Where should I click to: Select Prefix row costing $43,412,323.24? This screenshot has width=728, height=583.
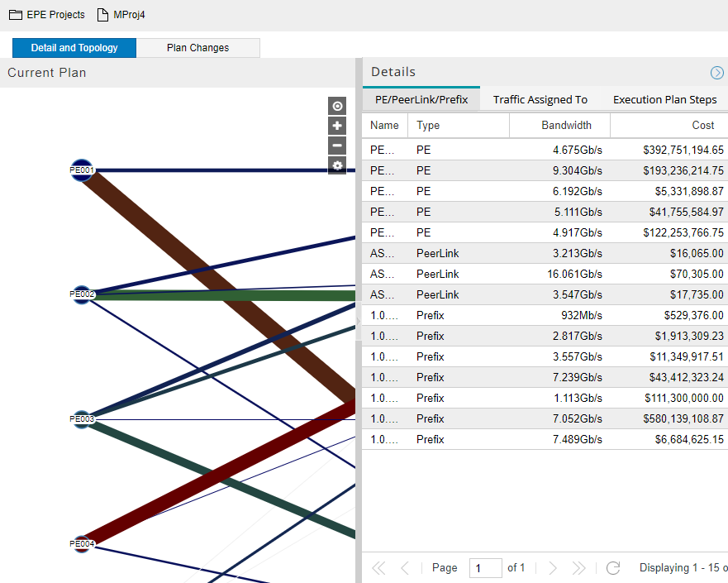click(545, 378)
